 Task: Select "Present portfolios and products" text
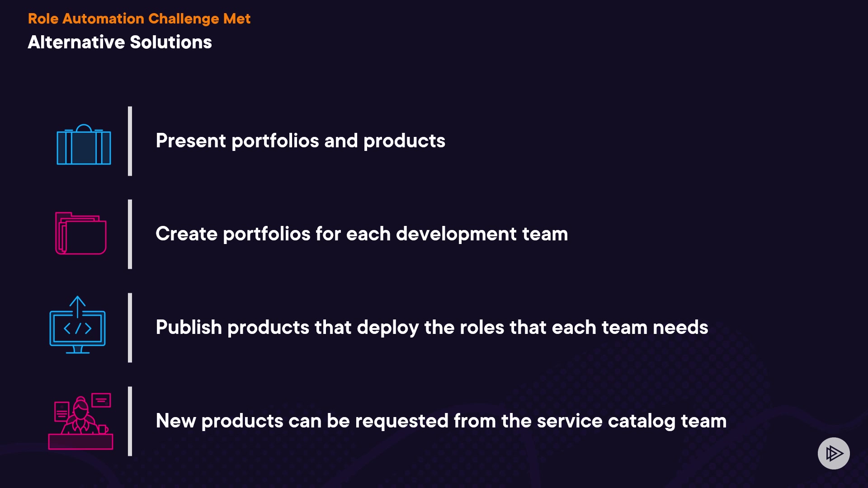click(x=300, y=141)
